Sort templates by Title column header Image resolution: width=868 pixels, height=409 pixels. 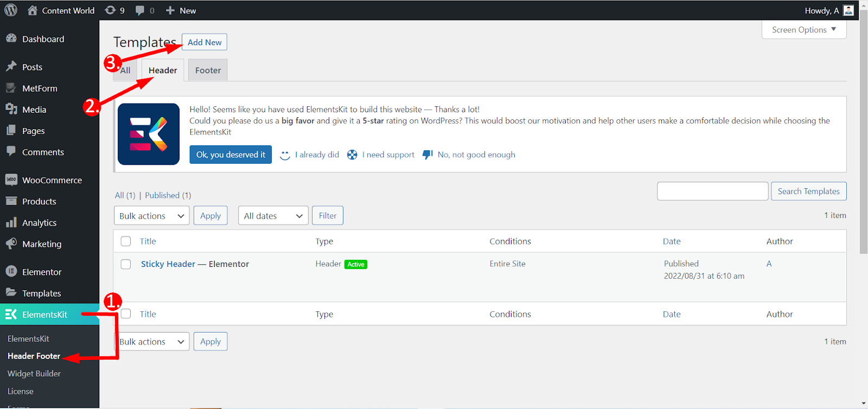148,241
